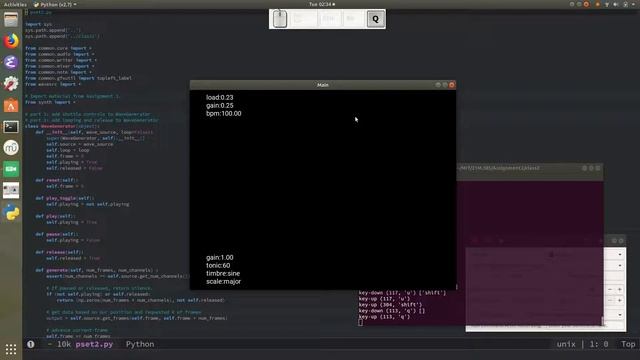Click plus stepper in upper row of dialog

(620, 289)
